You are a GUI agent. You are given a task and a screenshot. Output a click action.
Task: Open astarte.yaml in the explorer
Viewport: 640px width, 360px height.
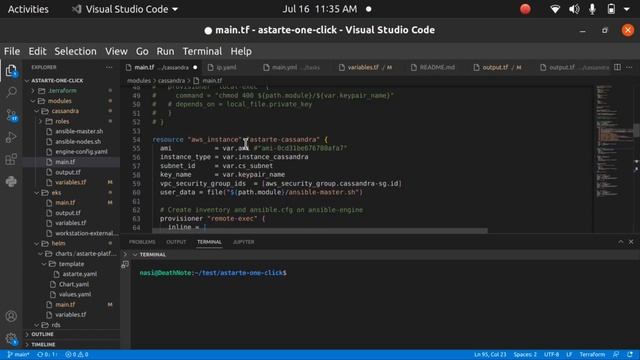[80, 274]
